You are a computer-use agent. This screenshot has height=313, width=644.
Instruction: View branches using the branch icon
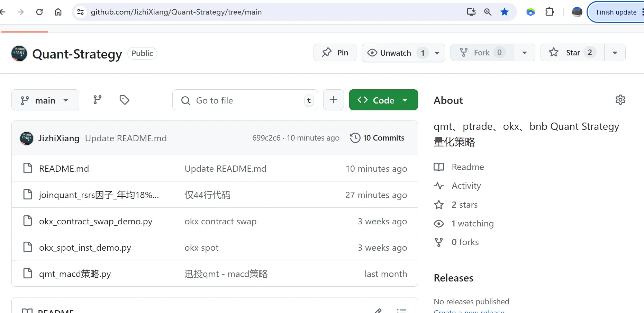coord(98,100)
